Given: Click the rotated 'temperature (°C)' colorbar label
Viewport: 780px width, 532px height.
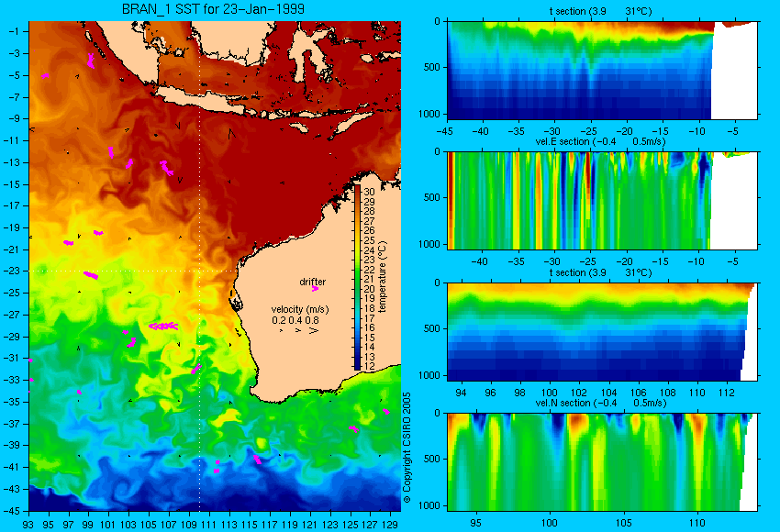Looking at the screenshot, I should point(382,277).
